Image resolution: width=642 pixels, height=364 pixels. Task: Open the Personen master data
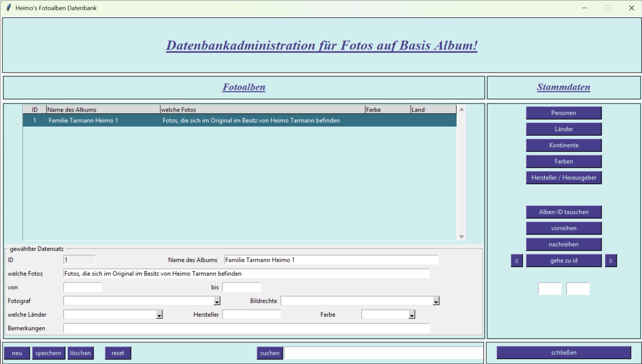point(563,113)
